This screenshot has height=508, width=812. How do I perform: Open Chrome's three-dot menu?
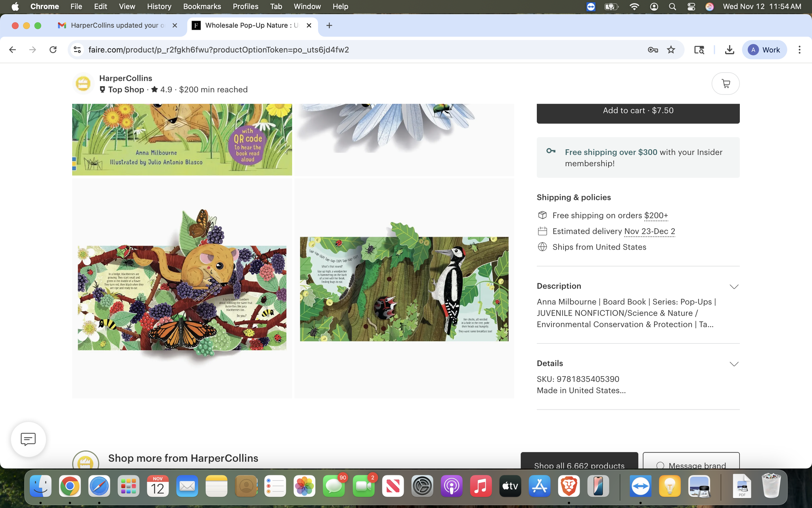[799, 50]
